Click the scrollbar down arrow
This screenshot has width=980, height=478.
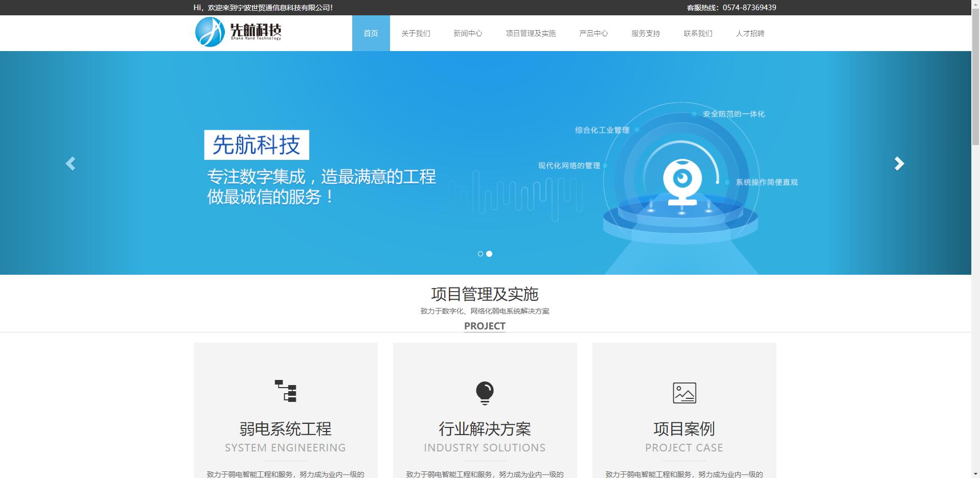(975, 474)
